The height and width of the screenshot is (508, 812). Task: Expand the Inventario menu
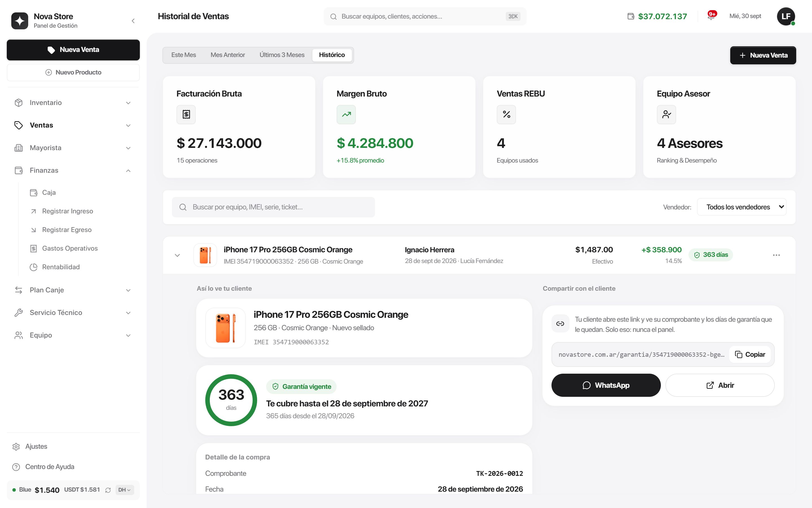coord(73,103)
